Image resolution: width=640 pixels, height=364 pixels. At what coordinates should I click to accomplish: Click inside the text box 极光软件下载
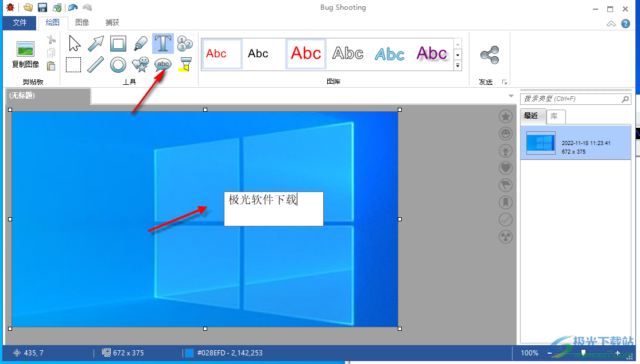click(x=273, y=209)
